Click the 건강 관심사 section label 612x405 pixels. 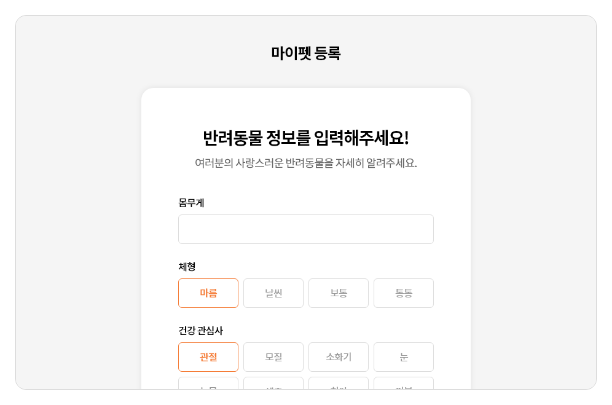[x=200, y=331]
